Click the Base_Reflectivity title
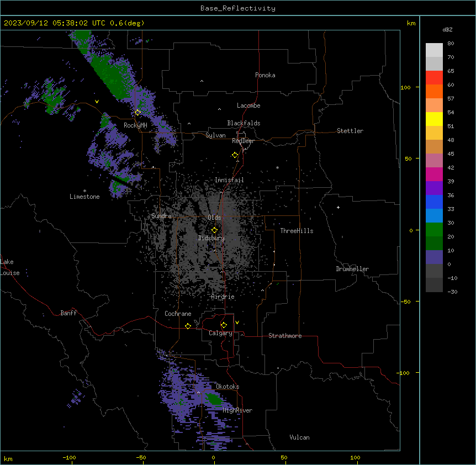This screenshot has width=476, height=465. [238, 8]
